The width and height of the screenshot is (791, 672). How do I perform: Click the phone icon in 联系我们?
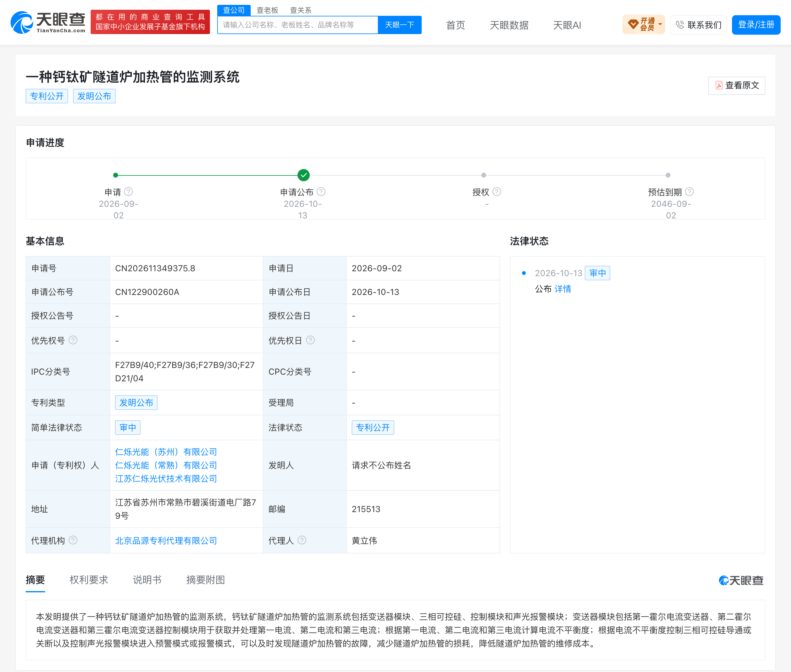pyautogui.click(x=680, y=25)
